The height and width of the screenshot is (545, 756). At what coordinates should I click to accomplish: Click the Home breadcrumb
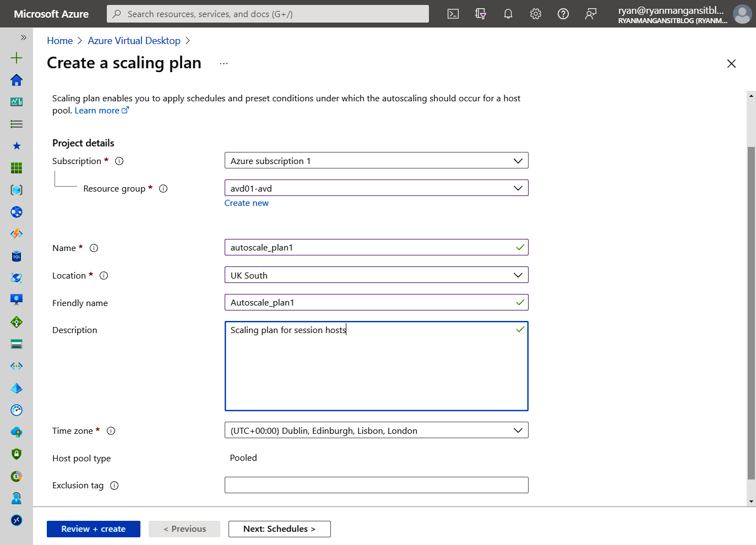pos(59,41)
